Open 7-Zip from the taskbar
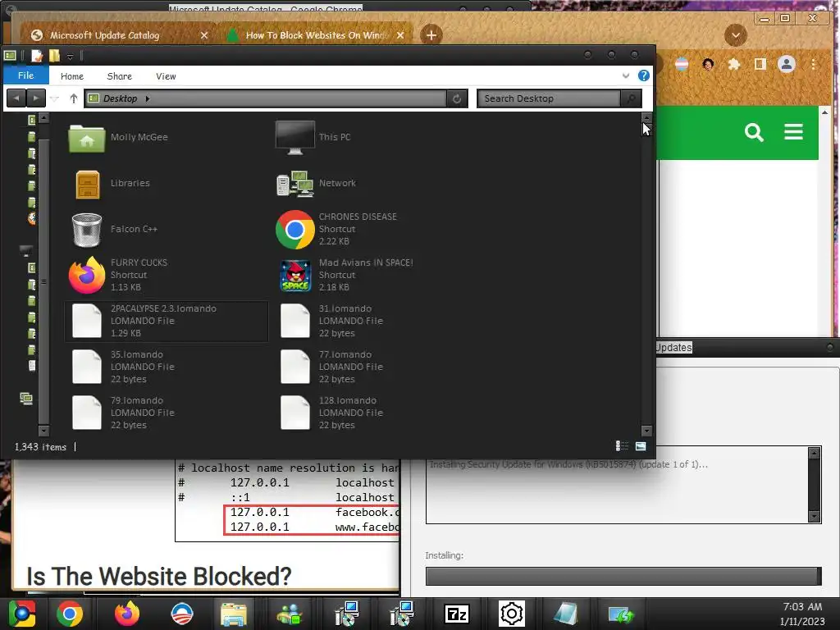Screen dimensions: 840x630 (x=457, y=614)
